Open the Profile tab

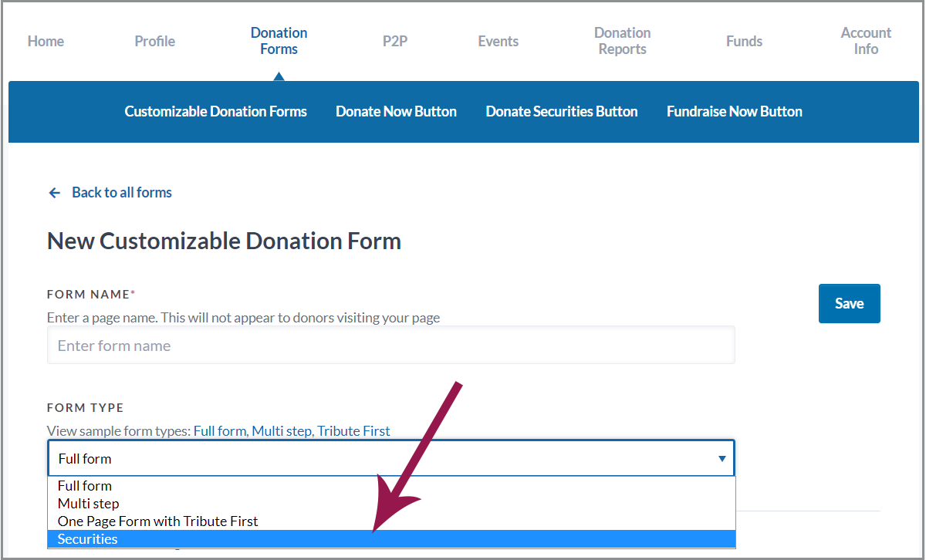tap(154, 41)
